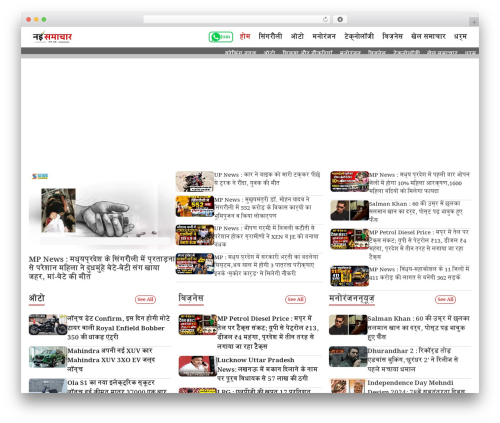
Task: Open UP News car-bike collision headline
Action: [267, 179]
